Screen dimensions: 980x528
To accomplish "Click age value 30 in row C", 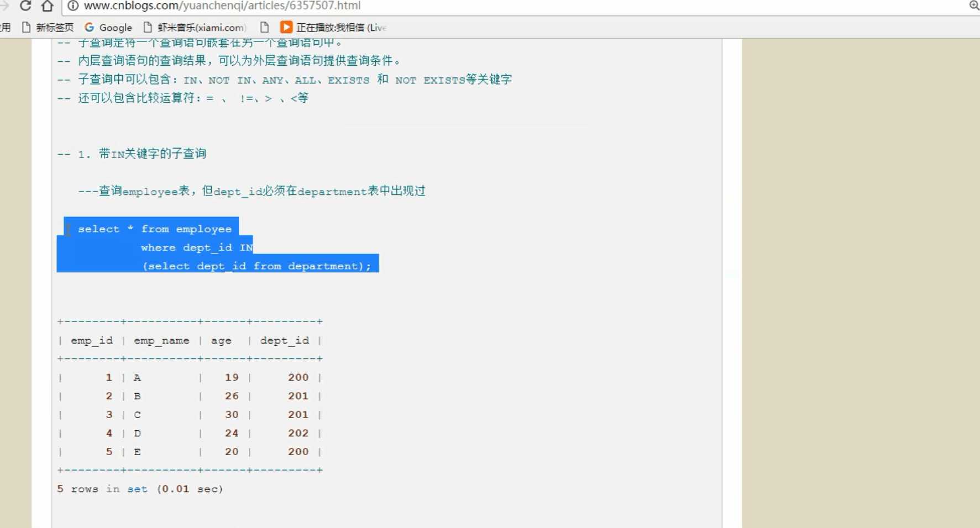I will [232, 414].
